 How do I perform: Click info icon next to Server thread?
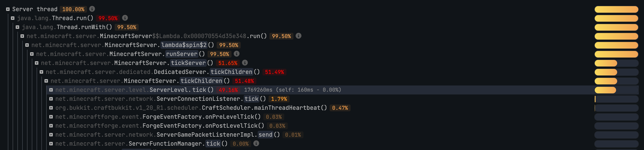click(92, 9)
